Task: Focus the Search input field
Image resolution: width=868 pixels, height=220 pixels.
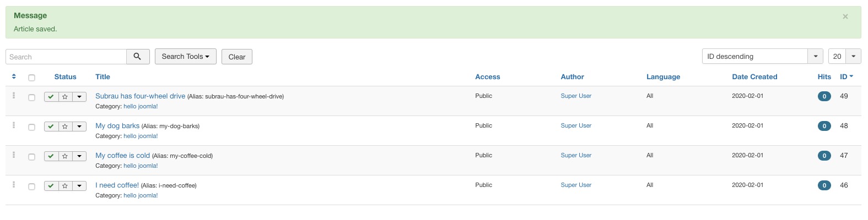Action: click(x=66, y=57)
